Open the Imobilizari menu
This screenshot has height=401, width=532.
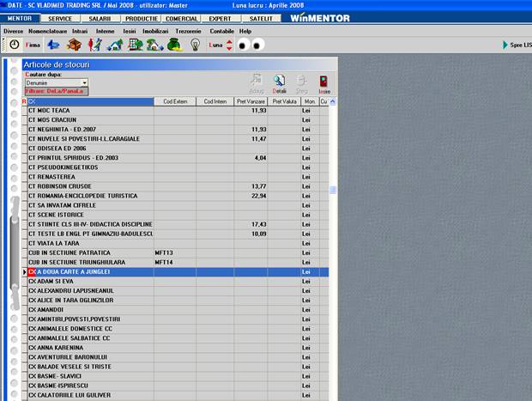[x=155, y=31]
